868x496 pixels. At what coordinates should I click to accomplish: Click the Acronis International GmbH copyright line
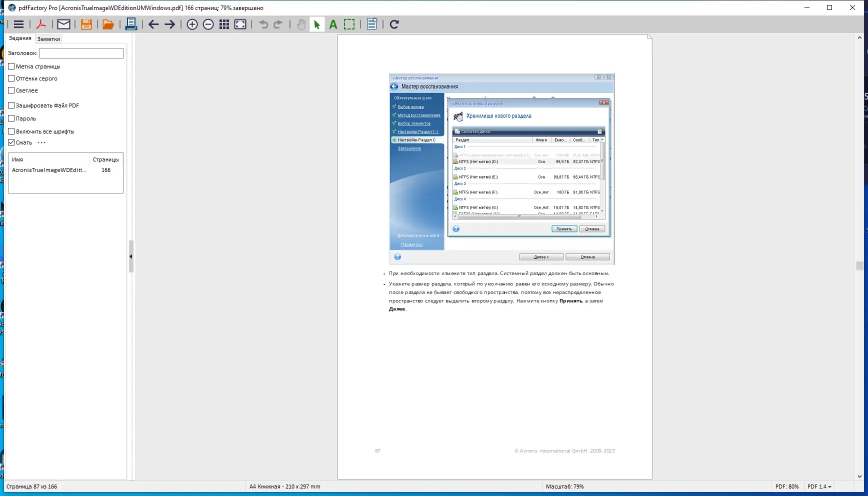[564, 451]
